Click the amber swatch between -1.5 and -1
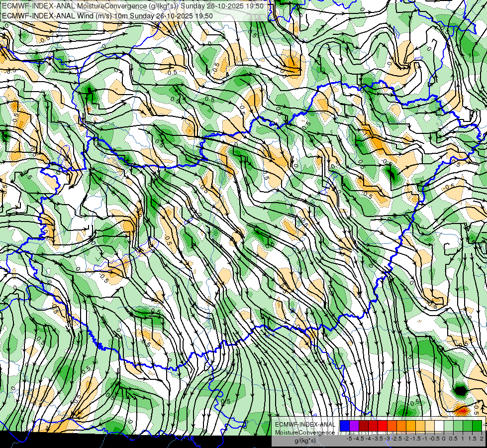This screenshot has height=448, width=487. [x=411, y=426]
